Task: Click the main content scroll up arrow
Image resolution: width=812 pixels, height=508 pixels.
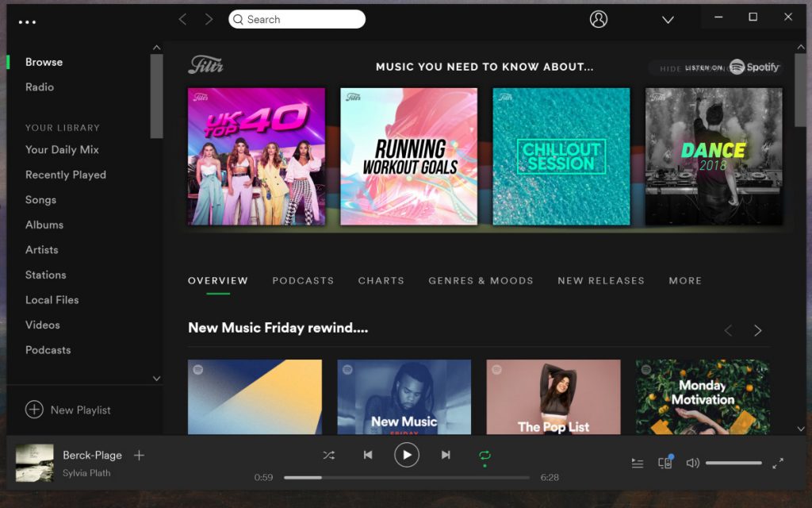Action: click(x=801, y=47)
